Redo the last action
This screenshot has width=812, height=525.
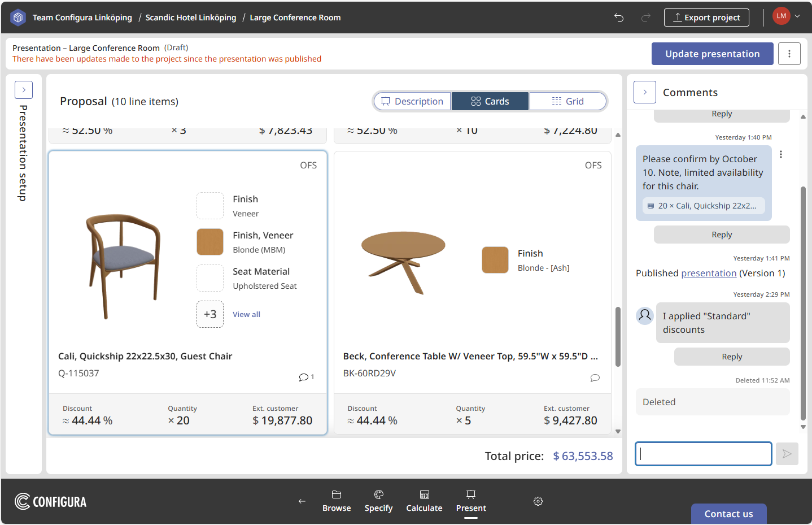click(646, 18)
